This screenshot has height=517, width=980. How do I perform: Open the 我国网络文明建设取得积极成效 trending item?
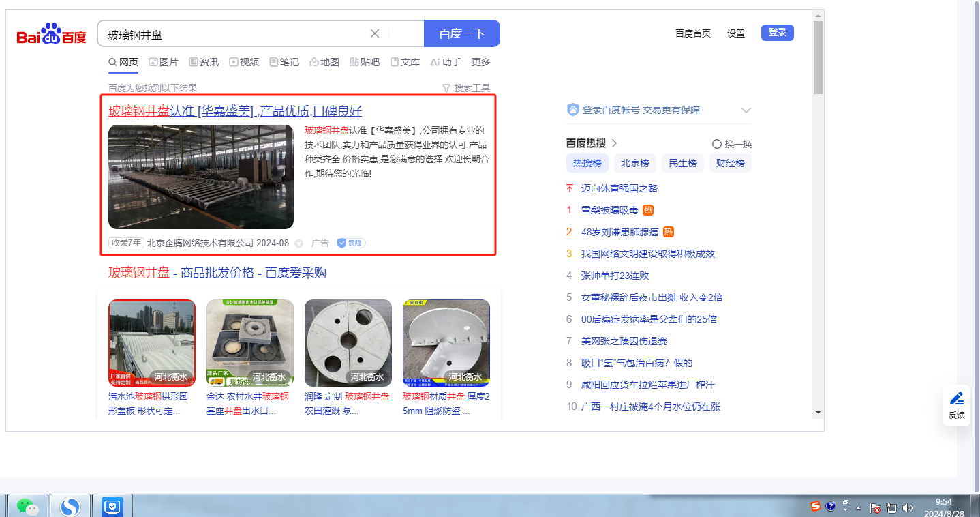(648, 254)
